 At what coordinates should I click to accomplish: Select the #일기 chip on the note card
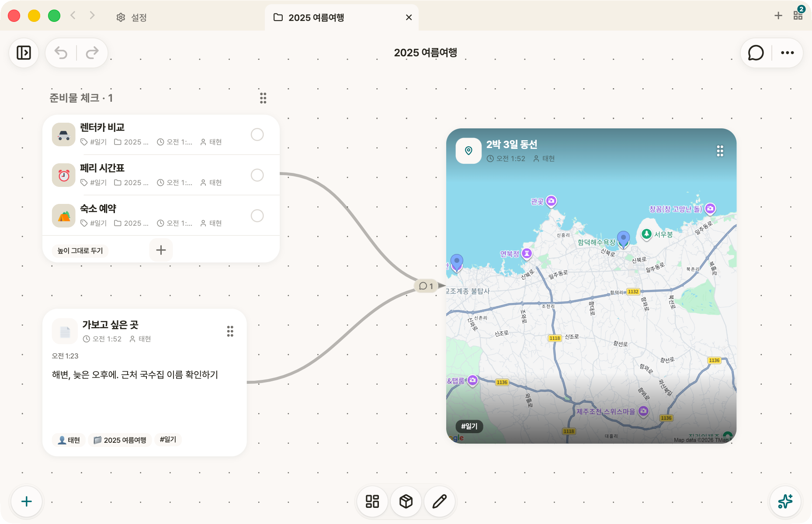[x=168, y=440]
